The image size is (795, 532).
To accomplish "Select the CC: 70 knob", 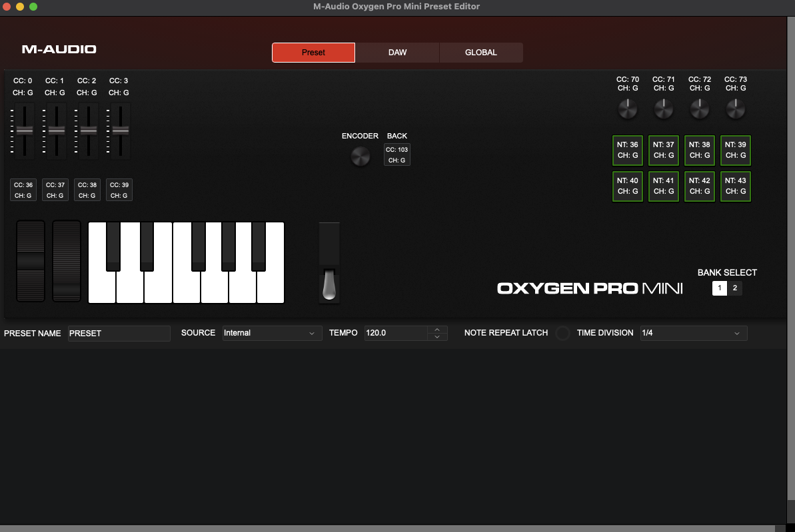I will point(628,109).
